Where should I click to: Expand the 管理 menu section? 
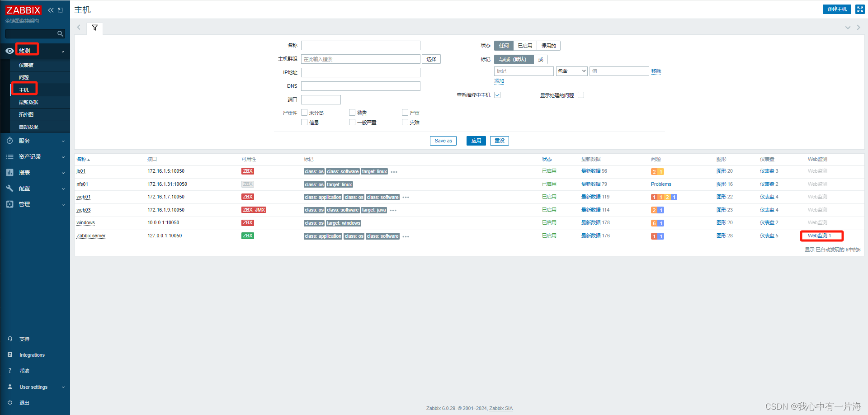[x=63, y=204]
